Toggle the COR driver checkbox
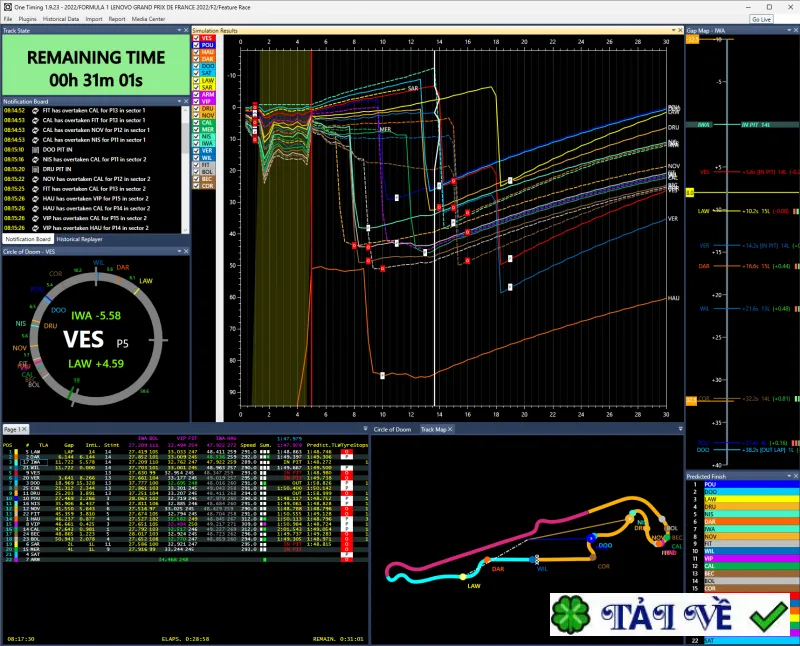Image resolution: width=800 pixels, height=646 pixels. [196, 186]
